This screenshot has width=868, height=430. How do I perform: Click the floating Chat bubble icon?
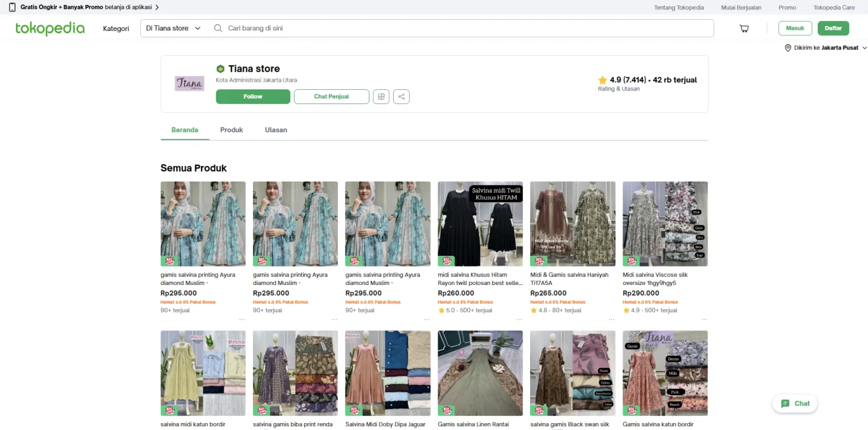click(786, 403)
